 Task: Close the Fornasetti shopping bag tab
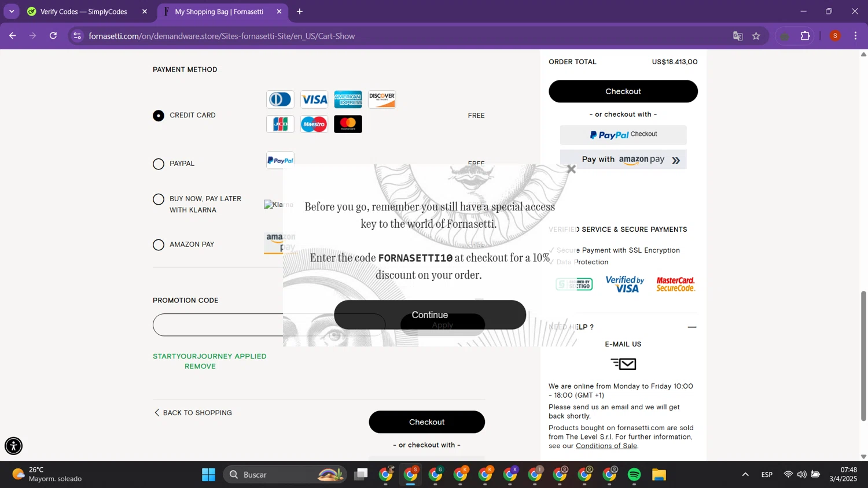[x=279, y=12]
